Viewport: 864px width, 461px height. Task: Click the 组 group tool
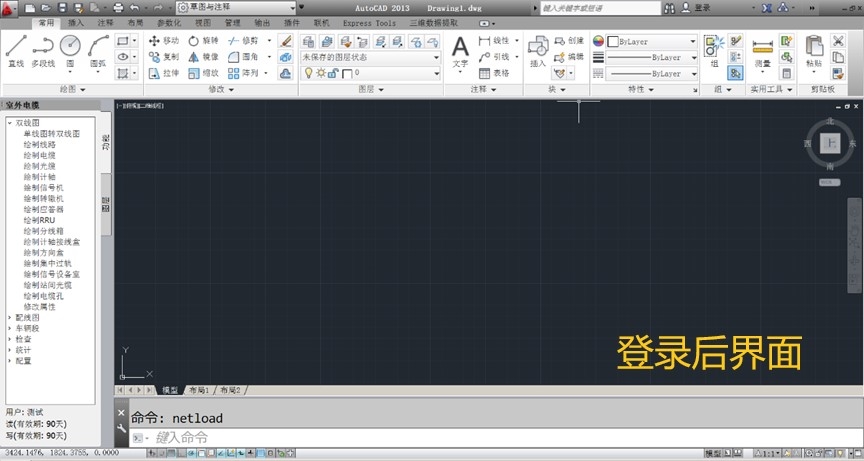(714, 51)
